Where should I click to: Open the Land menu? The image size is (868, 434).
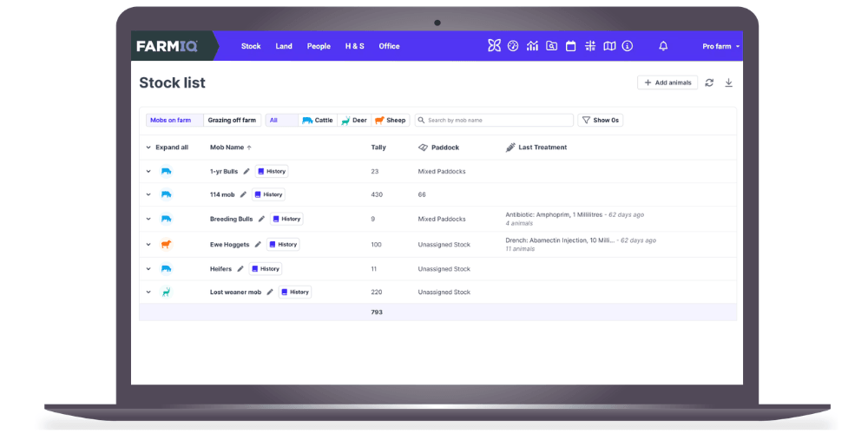pos(284,46)
